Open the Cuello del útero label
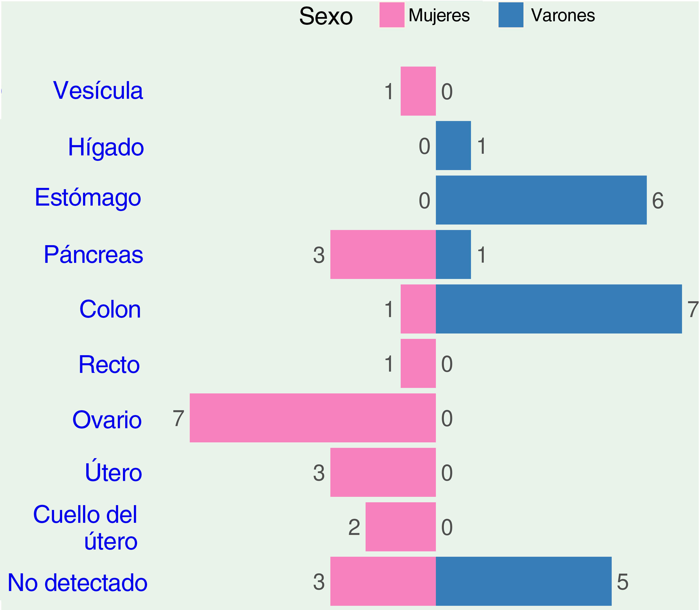700x610 pixels. pyautogui.click(x=86, y=527)
